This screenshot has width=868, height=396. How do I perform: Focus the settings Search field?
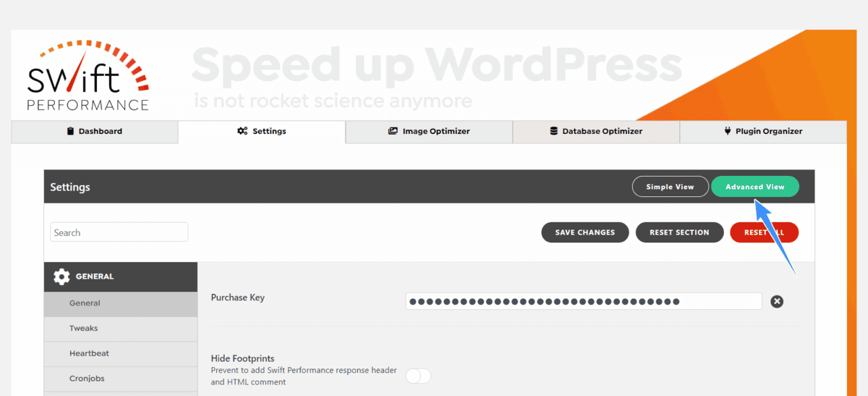point(119,232)
